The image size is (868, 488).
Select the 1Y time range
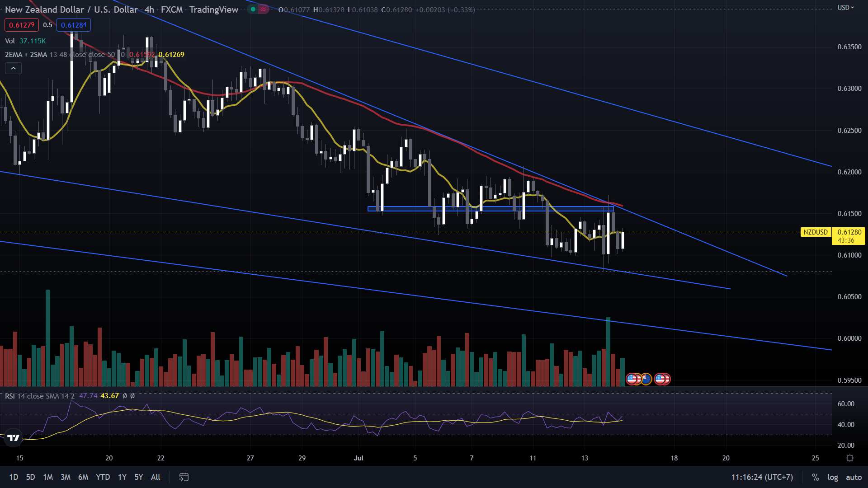point(122,477)
